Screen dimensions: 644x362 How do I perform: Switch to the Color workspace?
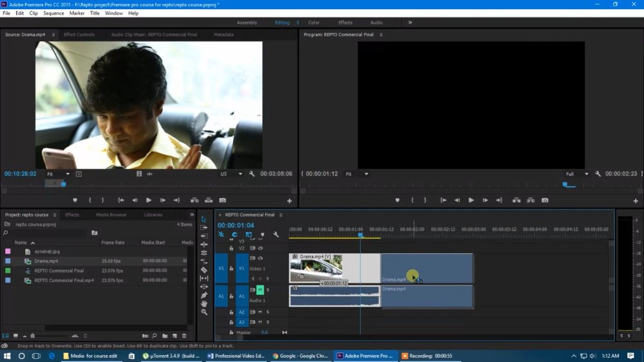[314, 23]
